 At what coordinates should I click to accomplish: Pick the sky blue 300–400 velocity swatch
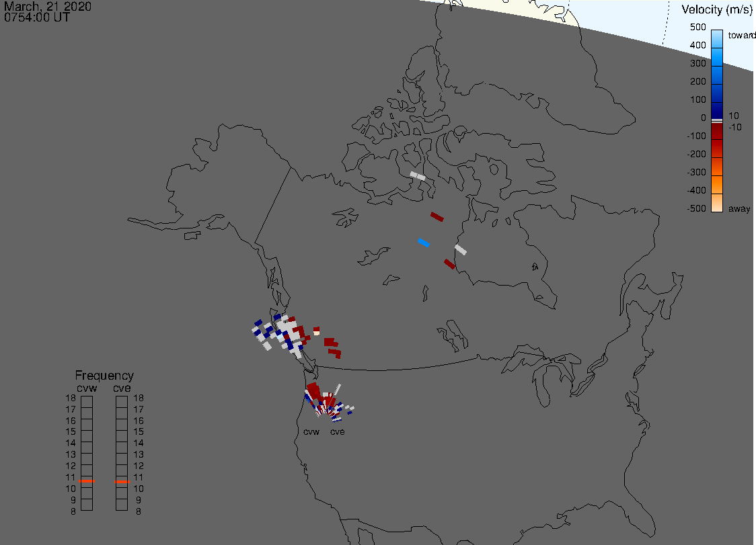coord(717,57)
